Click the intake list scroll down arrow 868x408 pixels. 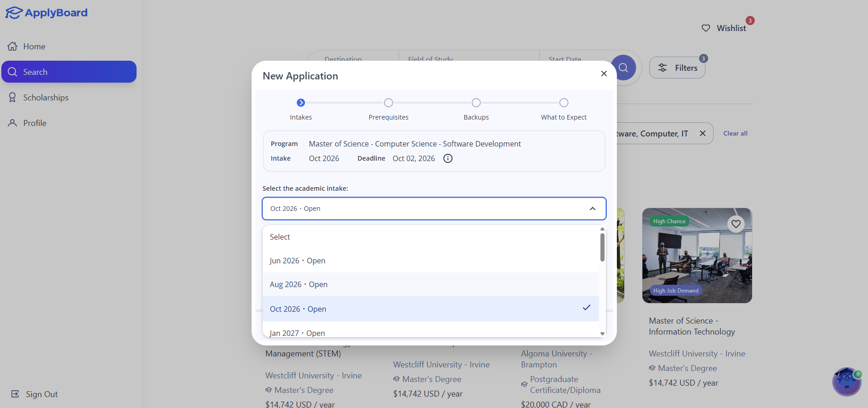(602, 334)
